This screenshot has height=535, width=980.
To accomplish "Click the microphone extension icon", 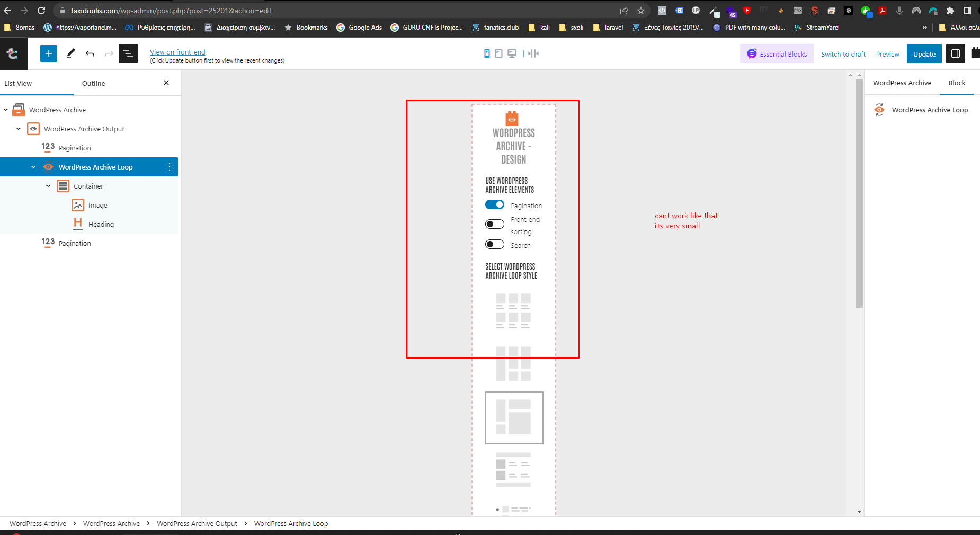I will [899, 11].
